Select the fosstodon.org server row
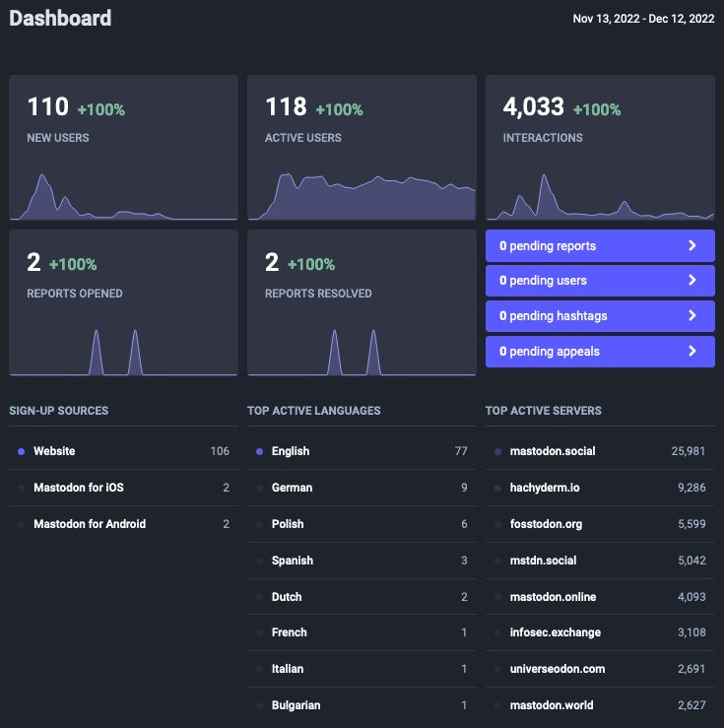This screenshot has width=724, height=728. click(600, 524)
